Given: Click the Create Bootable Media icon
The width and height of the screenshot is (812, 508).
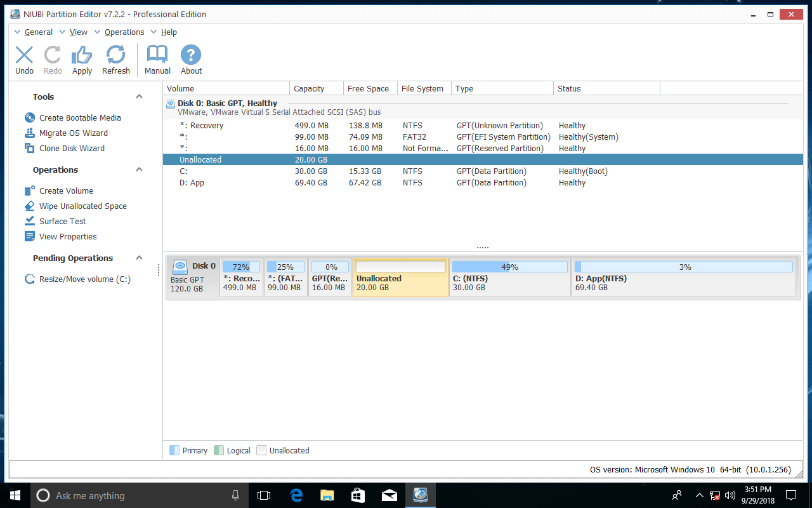Looking at the screenshot, I should [x=29, y=117].
